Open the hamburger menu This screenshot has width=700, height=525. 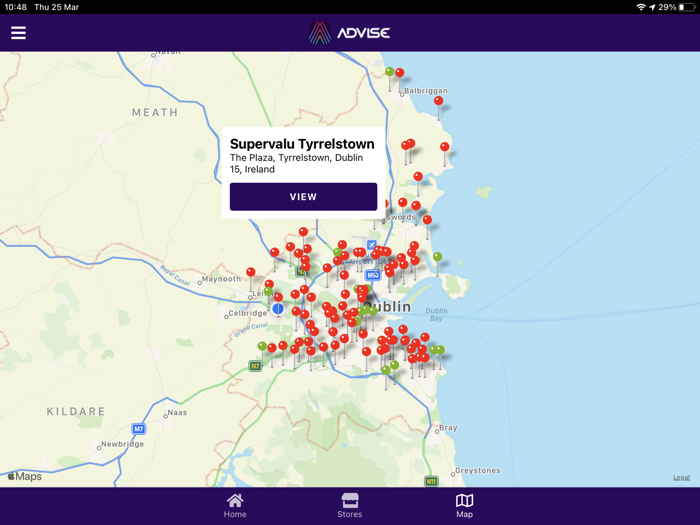[x=18, y=33]
